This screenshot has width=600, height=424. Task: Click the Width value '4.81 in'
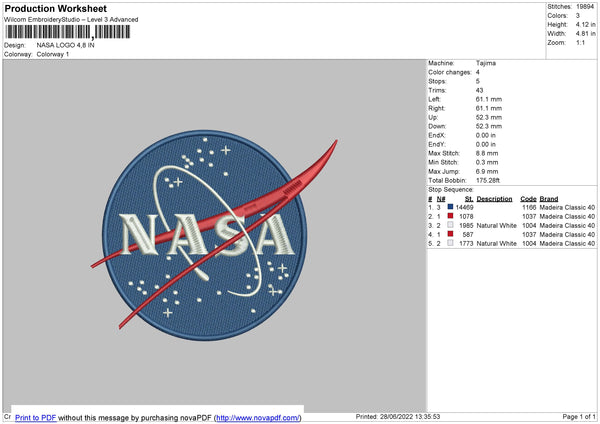[x=585, y=34]
